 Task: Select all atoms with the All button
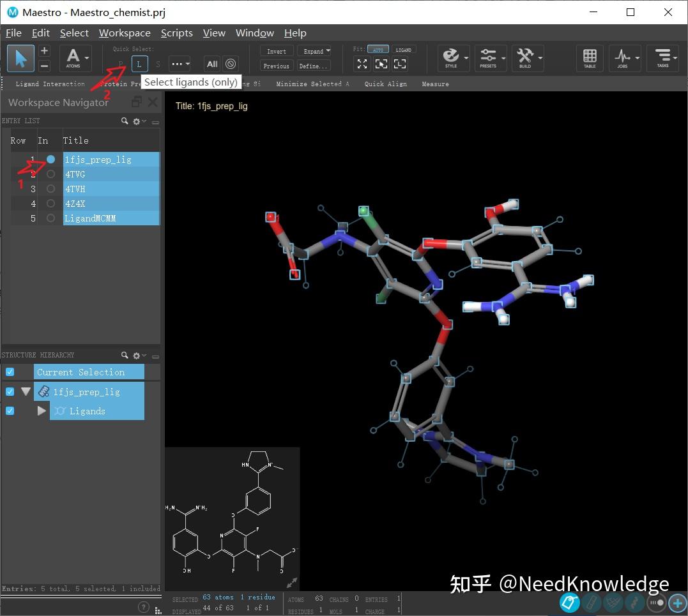click(211, 64)
